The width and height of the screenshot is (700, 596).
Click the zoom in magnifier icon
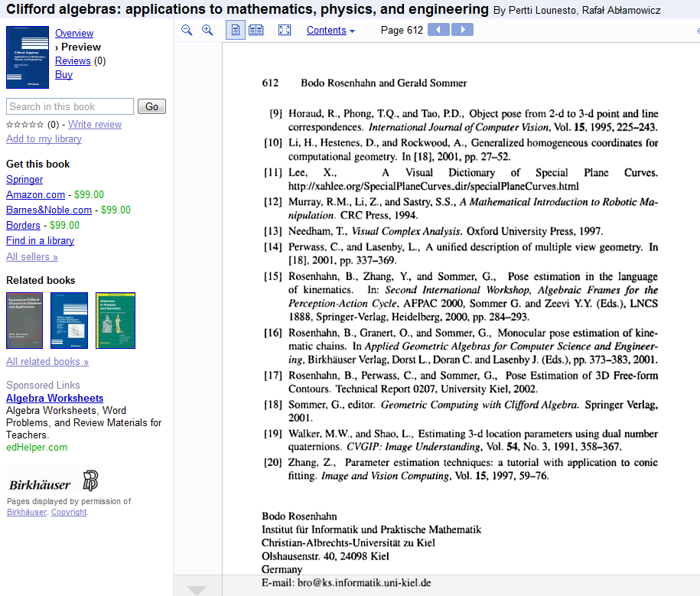(x=207, y=30)
